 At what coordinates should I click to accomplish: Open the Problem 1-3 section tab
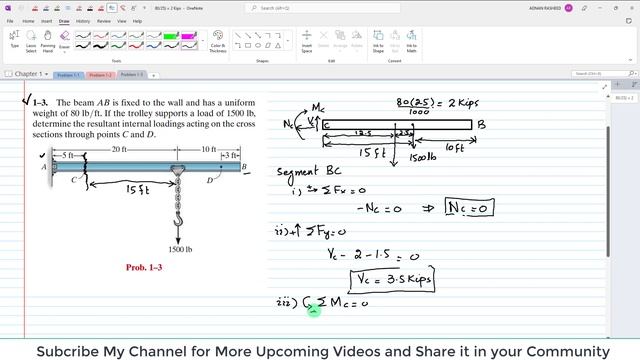click(x=132, y=75)
